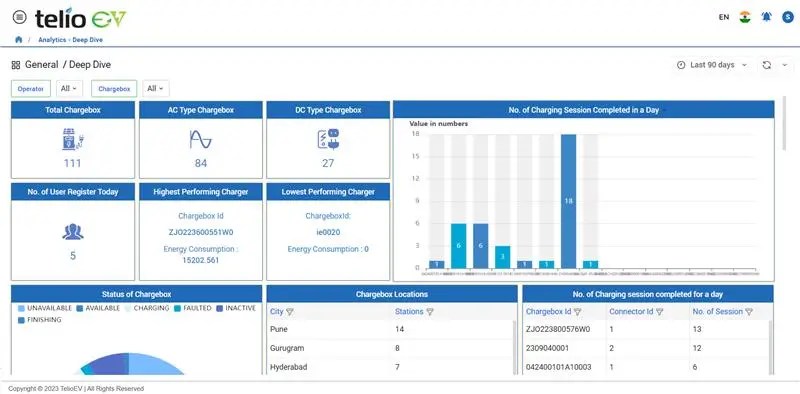This screenshot has height=394, width=800.
Task: Filter the Connector Id column
Action: click(659, 312)
